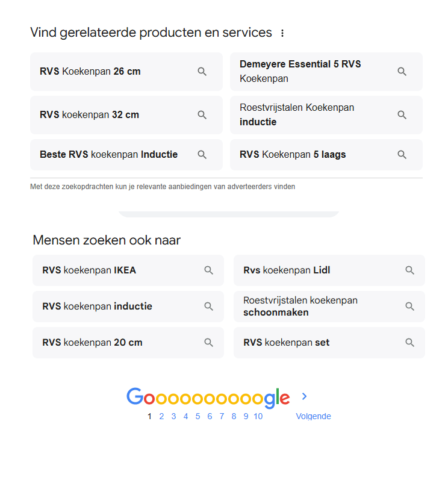Click the Google logo above the pagination
448x483 pixels.
click(x=207, y=397)
